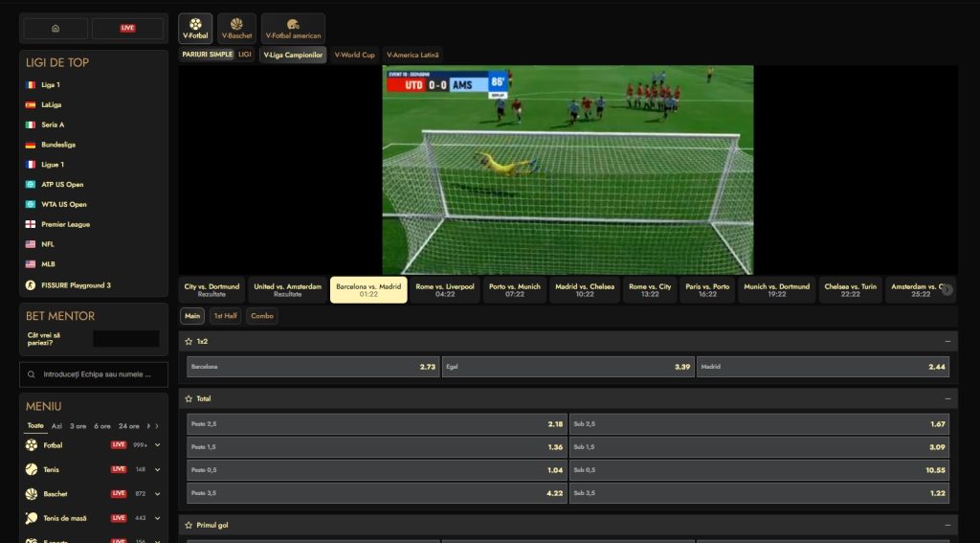Viewport: 980px width, 543px height.
Task: Select the V-Fotbal american sport tab
Action: pos(293,29)
